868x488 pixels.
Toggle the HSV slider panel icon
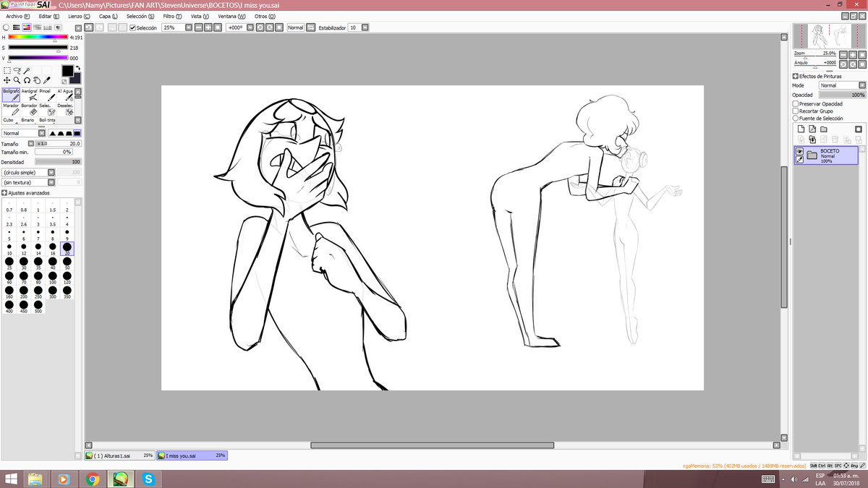point(27,27)
